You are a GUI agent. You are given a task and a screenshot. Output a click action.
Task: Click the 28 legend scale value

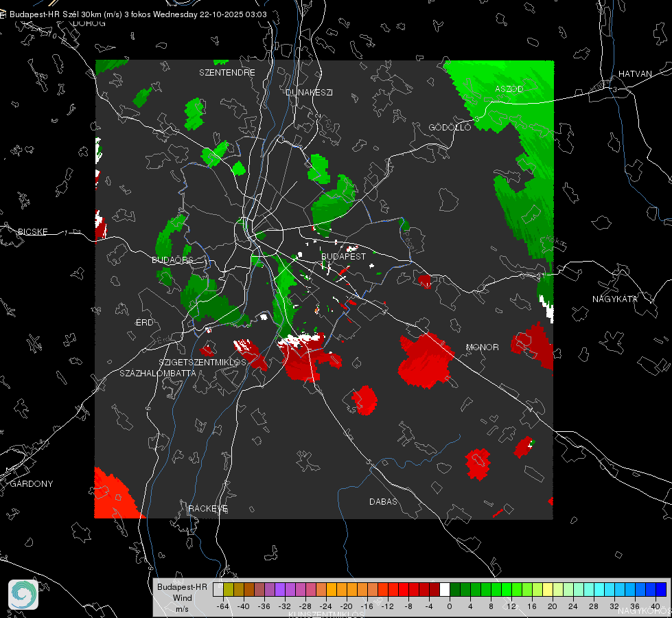click(x=594, y=606)
